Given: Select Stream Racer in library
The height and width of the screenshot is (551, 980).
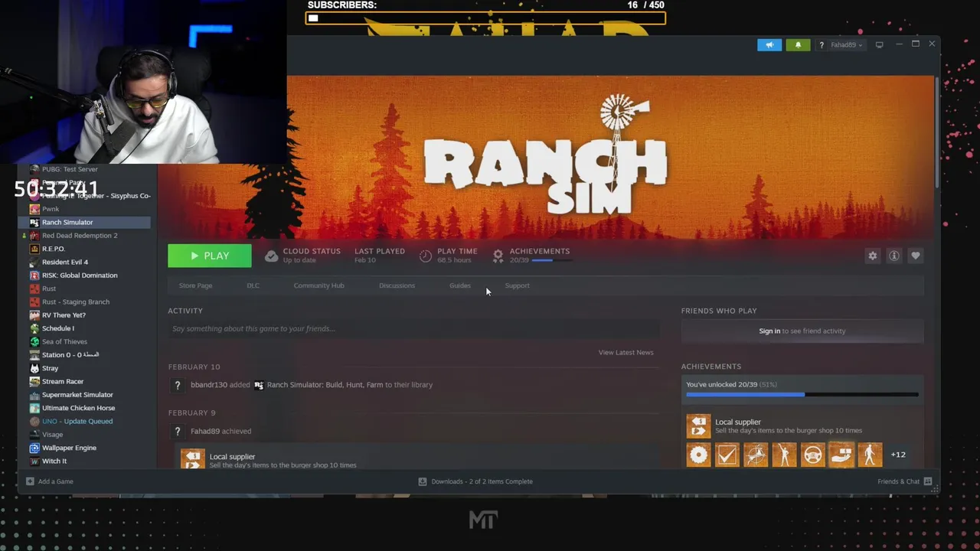Looking at the screenshot, I should [x=84, y=381].
